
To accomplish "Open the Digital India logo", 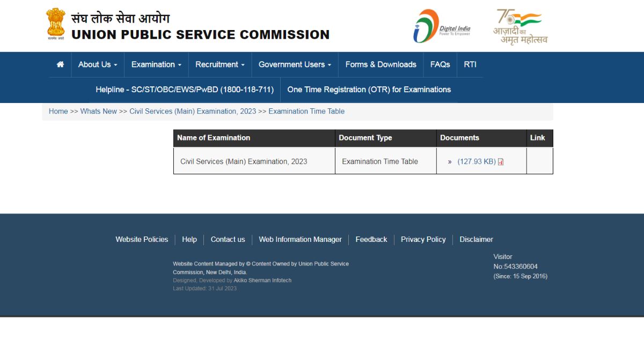I will coord(441,26).
